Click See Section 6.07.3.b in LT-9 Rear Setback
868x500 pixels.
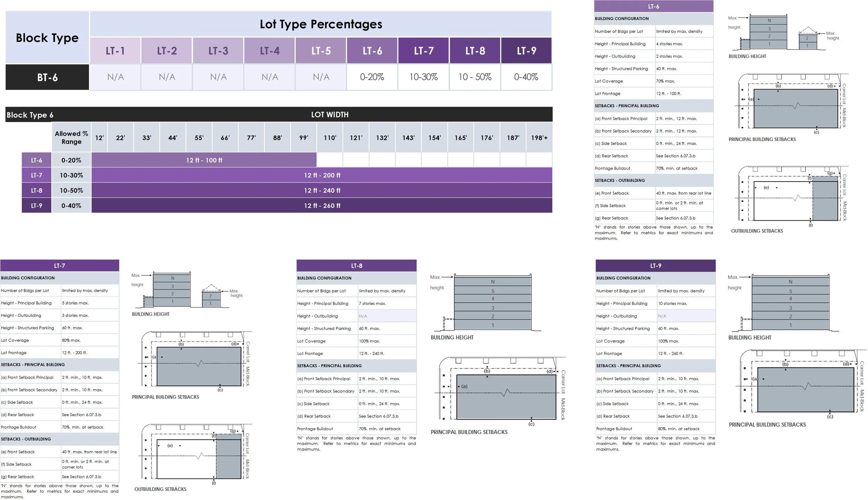pos(677,416)
